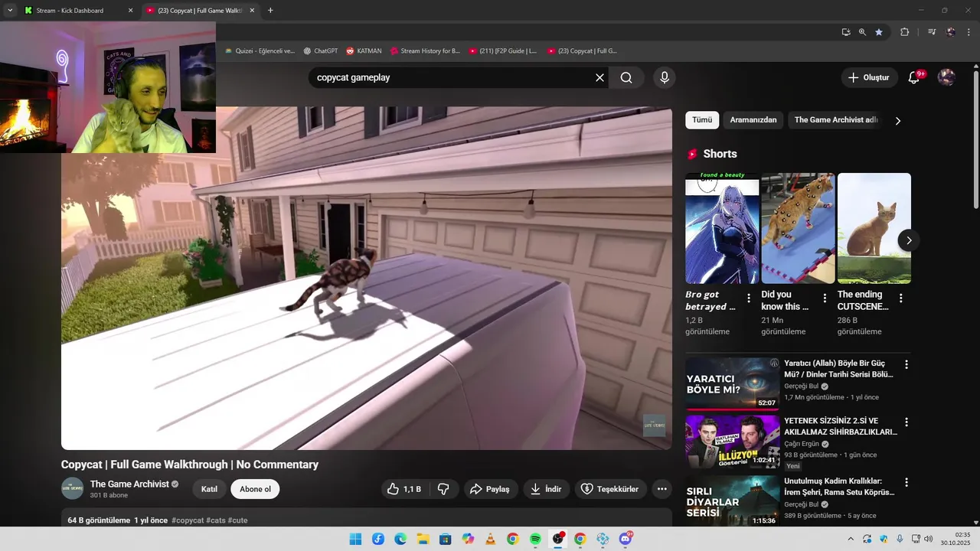980x551 pixels.
Task: Open the '(211) [F2P Guide' bookmark
Action: [x=503, y=51]
